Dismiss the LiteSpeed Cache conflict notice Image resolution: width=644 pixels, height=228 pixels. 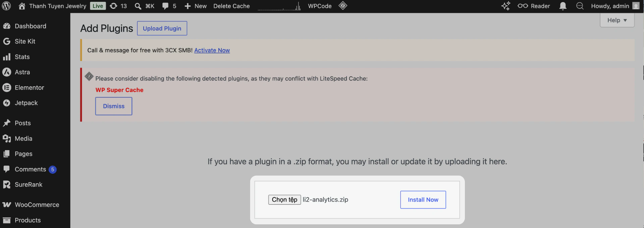point(114,106)
